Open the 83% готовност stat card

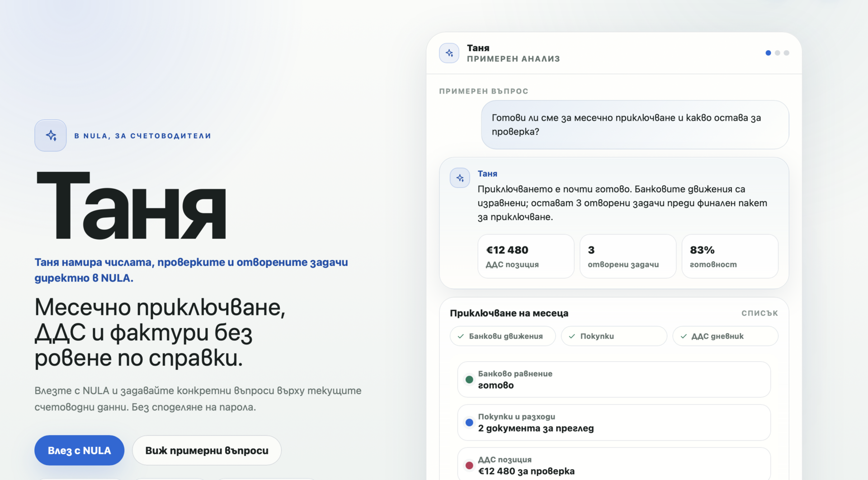pyautogui.click(x=730, y=256)
